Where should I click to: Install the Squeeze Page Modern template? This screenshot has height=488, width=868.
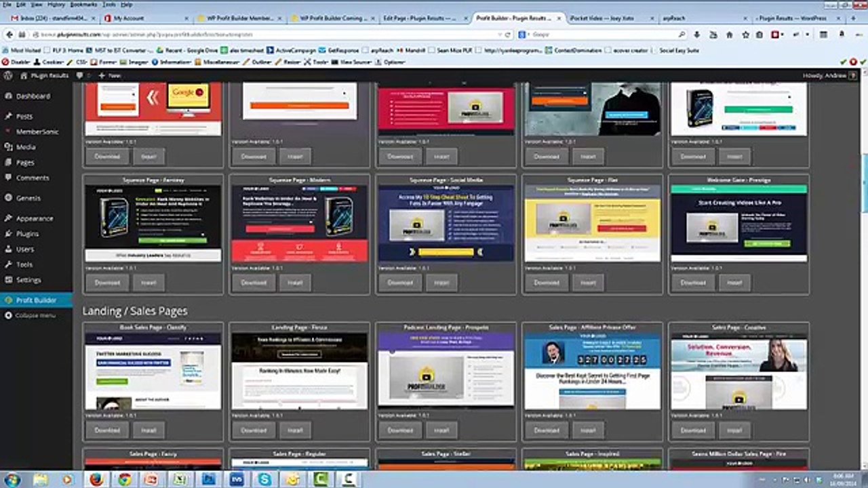tap(295, 282)
